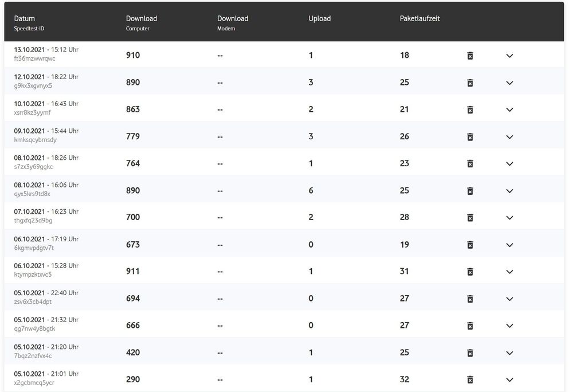This screenshot has width=572, height=392.
Task: Show details of test qyx5krs9td8x
Action: point(510,191)
